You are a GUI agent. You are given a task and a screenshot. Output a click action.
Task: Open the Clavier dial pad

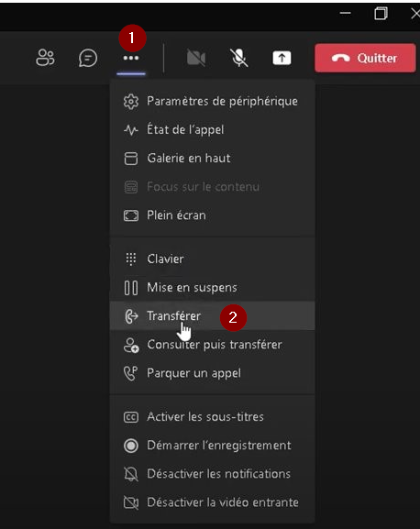213,259
